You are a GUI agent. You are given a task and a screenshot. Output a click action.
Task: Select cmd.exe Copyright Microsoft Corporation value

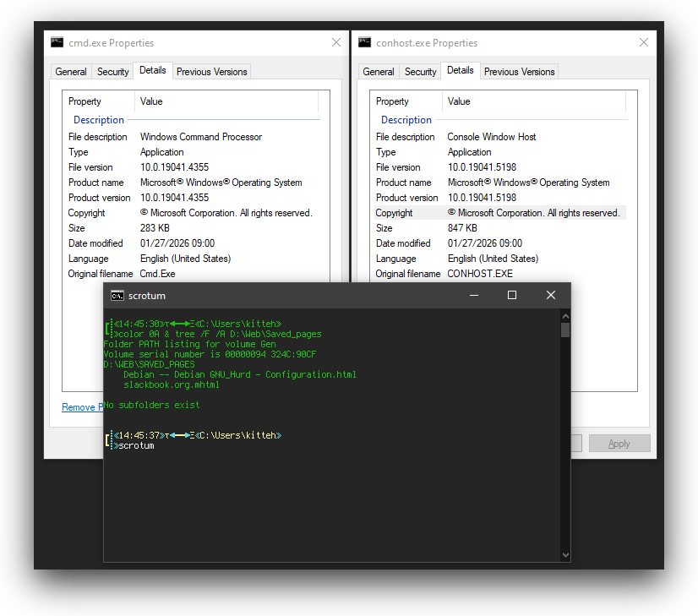tap(226, 213)
